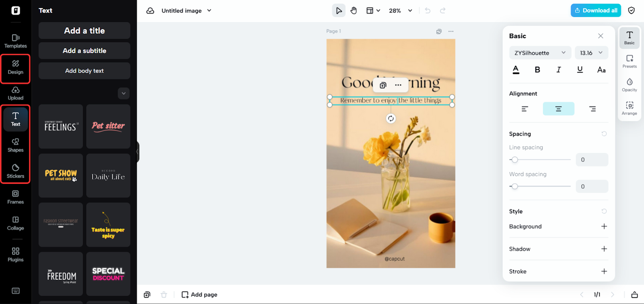
Task: Open the Presets panel tab
Action: point(629,61)
